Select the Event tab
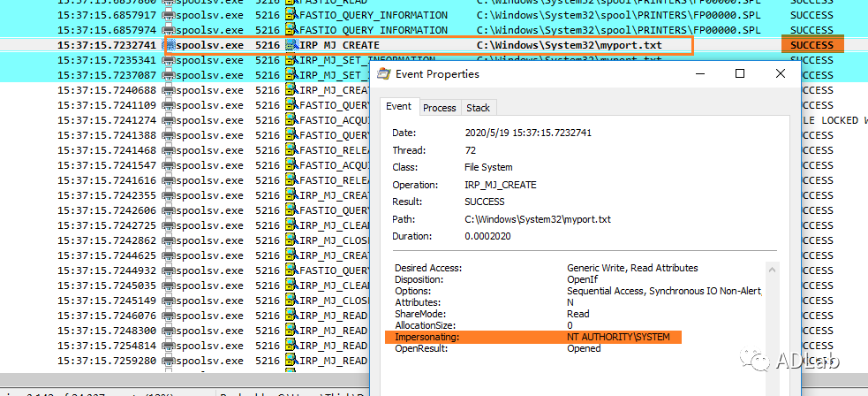This screenshot has height=396, width=868. [x=398, y=107]
